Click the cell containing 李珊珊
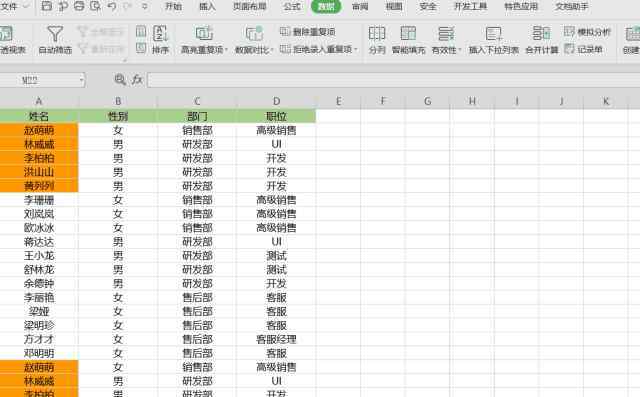Screen dimensions: 640x397 click(39, 200)
